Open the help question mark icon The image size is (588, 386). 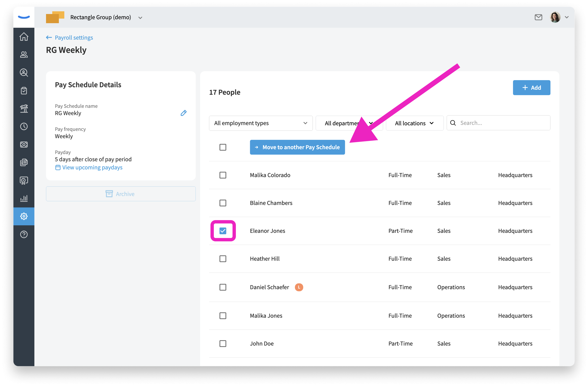[24, 234]
